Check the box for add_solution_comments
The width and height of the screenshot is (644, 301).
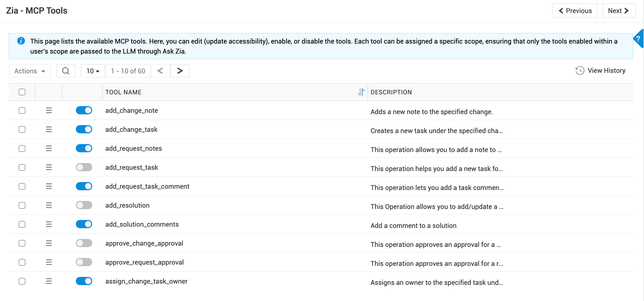(22, 224)
